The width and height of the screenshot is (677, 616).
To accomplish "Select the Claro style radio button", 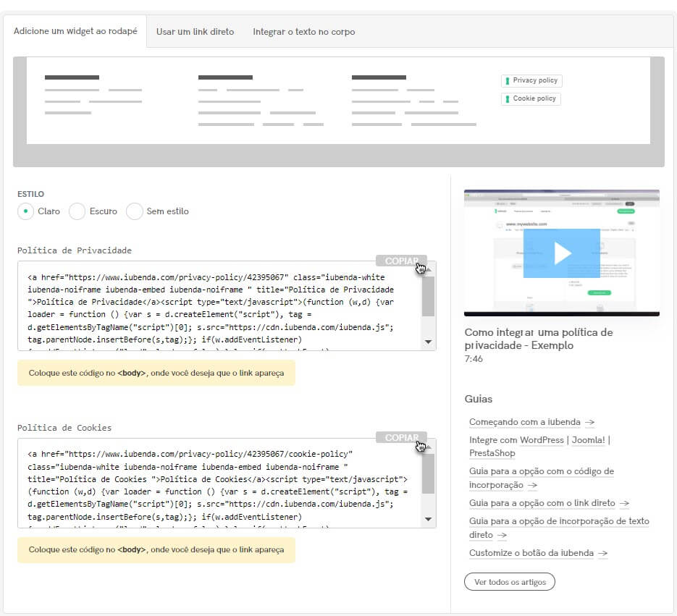I will point(25,211).
